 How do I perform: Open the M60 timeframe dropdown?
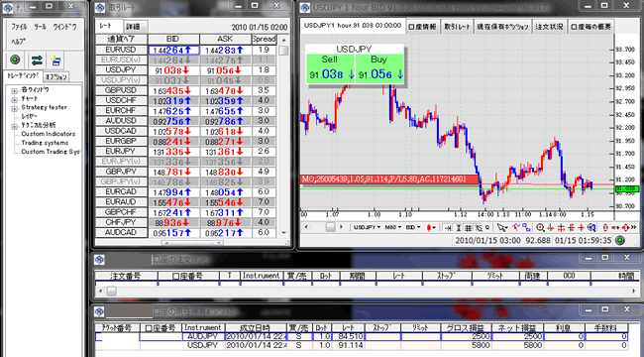(392, 227)
